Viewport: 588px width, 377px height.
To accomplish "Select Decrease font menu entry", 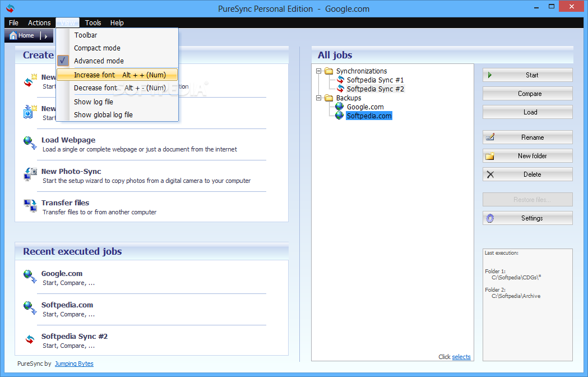I will tap(117, 88).
